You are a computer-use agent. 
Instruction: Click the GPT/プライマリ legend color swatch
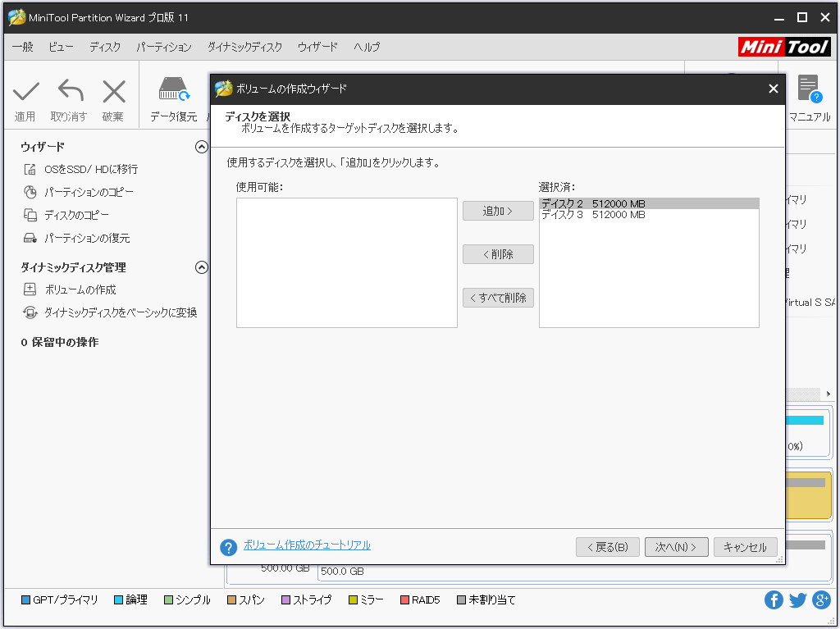coord(25,599)
